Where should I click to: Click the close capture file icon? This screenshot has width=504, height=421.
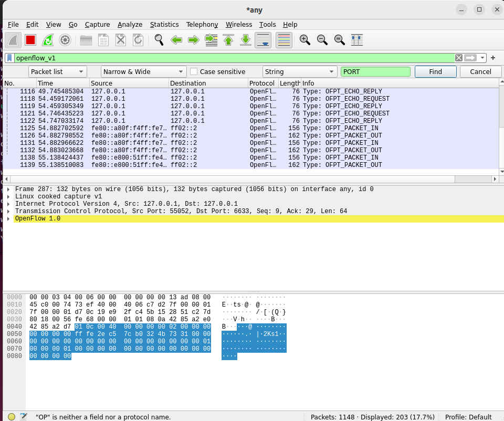tap(121, 40)
